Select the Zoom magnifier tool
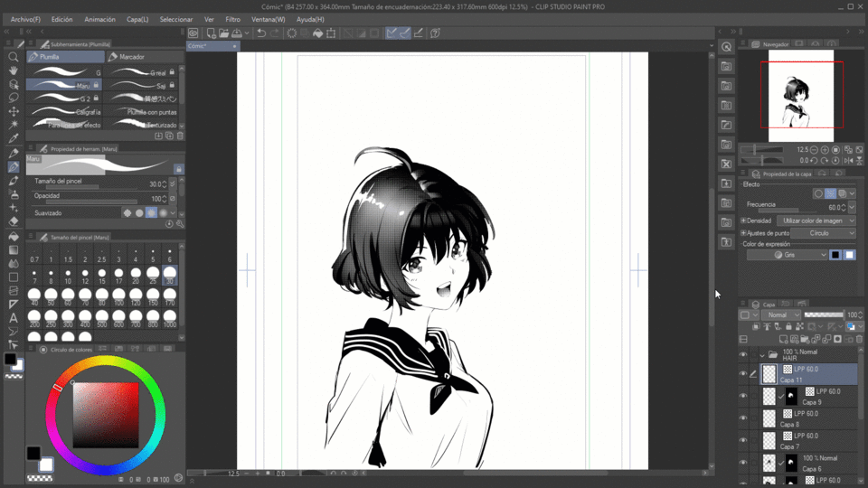868x488 pixels. tap(14, 57)
